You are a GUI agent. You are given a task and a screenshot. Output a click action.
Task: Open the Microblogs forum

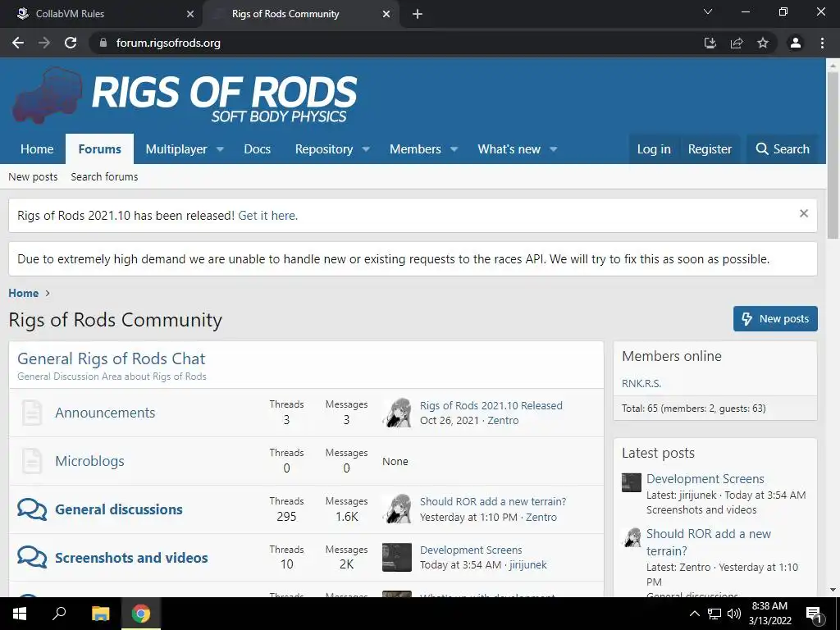(x=89, y=461)
